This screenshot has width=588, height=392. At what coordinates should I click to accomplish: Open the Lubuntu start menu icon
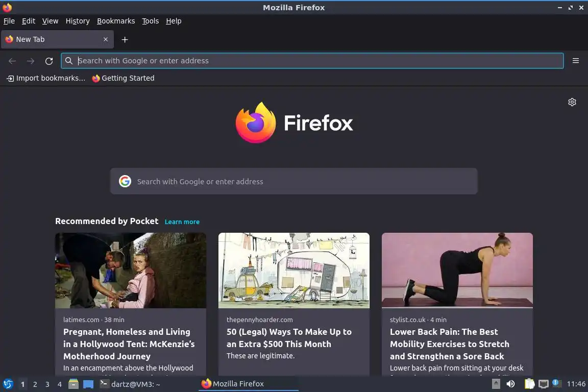tap(8, 384)
